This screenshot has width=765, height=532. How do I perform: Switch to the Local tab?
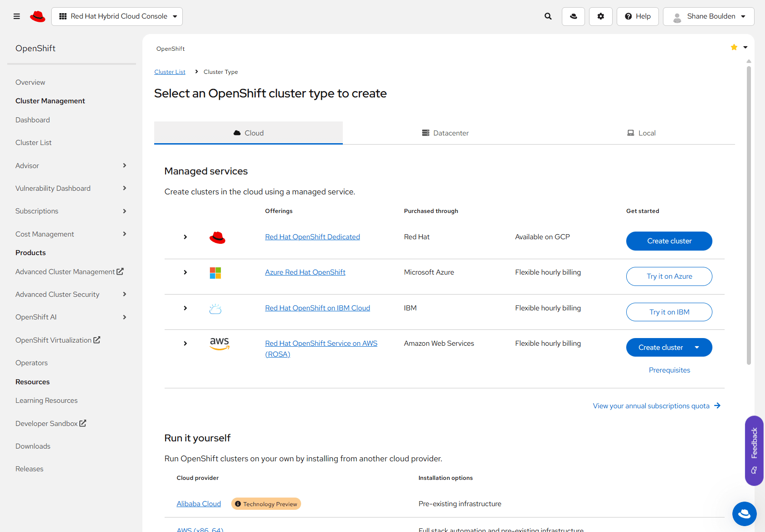[641, 133]
